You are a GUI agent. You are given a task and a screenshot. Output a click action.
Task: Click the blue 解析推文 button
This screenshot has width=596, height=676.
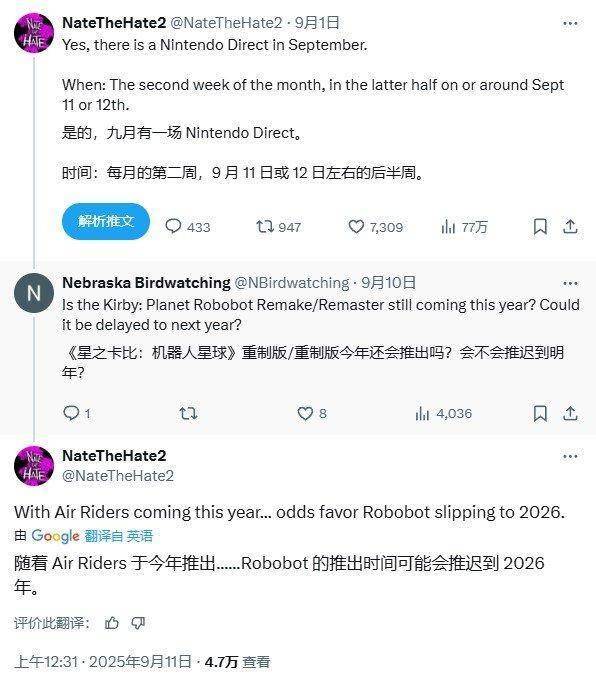(x=106, y=221)
